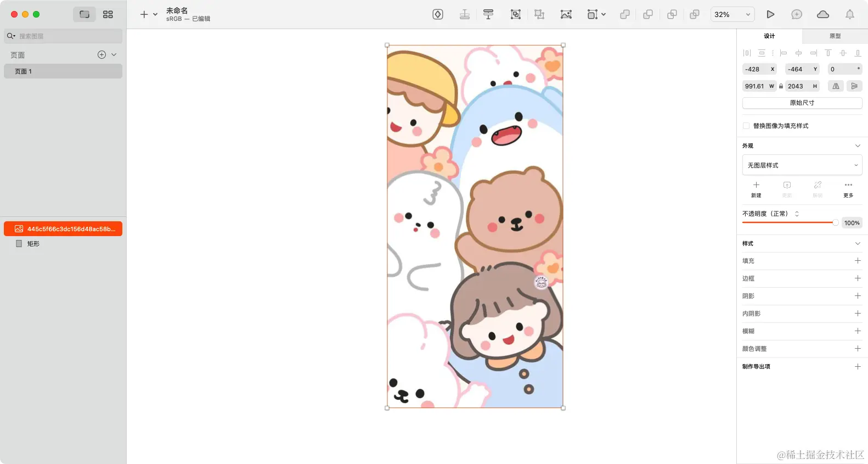Collapse the 页面 pages list chevron
The image size is (868, 464).
(x=114, y=54)
